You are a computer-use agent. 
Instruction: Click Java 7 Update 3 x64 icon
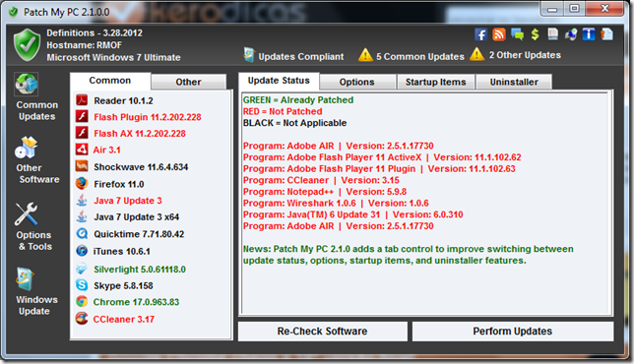coord(82,216)
